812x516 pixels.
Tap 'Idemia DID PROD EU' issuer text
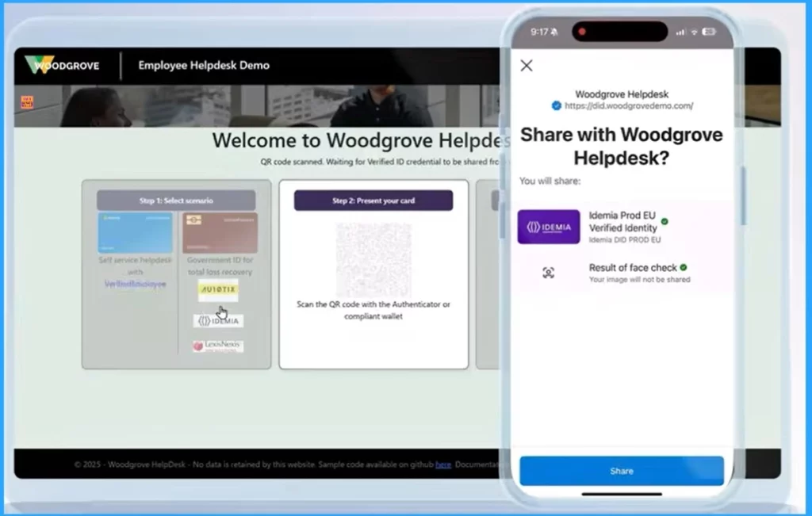point(625,240)
